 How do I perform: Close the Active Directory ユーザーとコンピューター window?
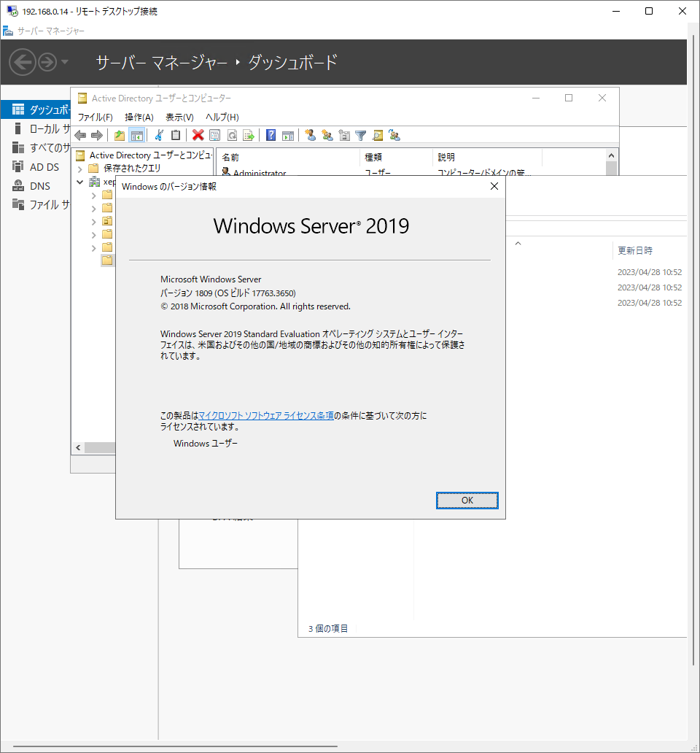click(602, 98)
